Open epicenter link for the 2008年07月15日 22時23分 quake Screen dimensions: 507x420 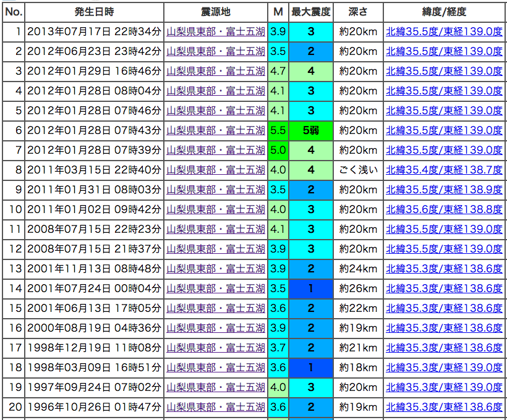[x=216, y=230]
